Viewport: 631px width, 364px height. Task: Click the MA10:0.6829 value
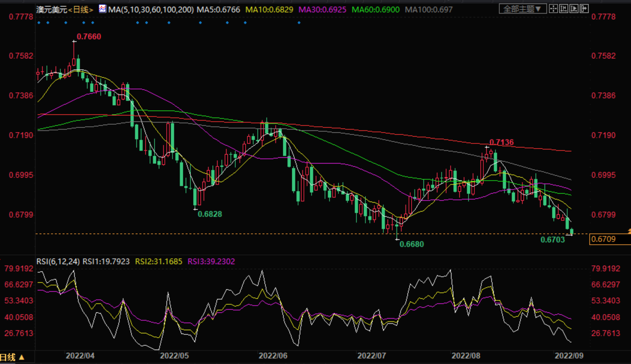(269, 9)
